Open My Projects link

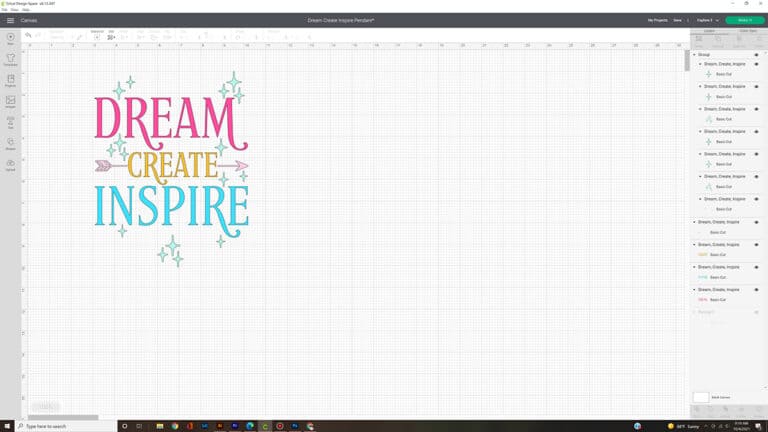(657, 21)
